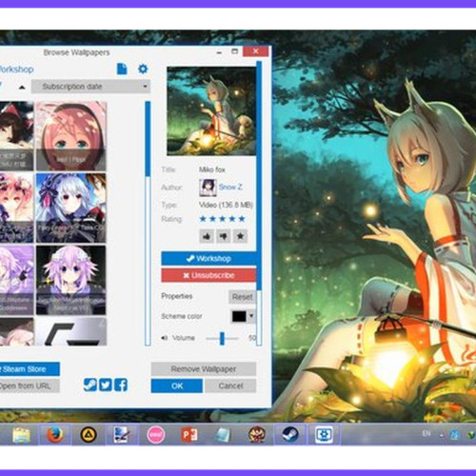Screen dimensions: 476x476
Task: Select the purple-haired Neptune wallpaper thumbnail
Action: coord(71,280)
